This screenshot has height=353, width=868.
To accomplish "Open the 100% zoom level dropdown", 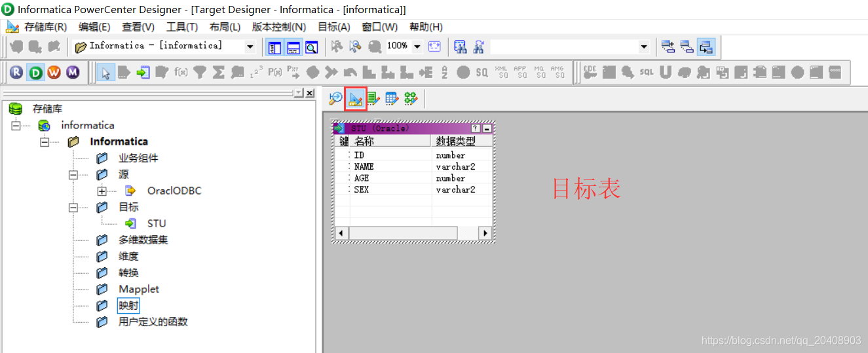I will click(x=417, y=46).
